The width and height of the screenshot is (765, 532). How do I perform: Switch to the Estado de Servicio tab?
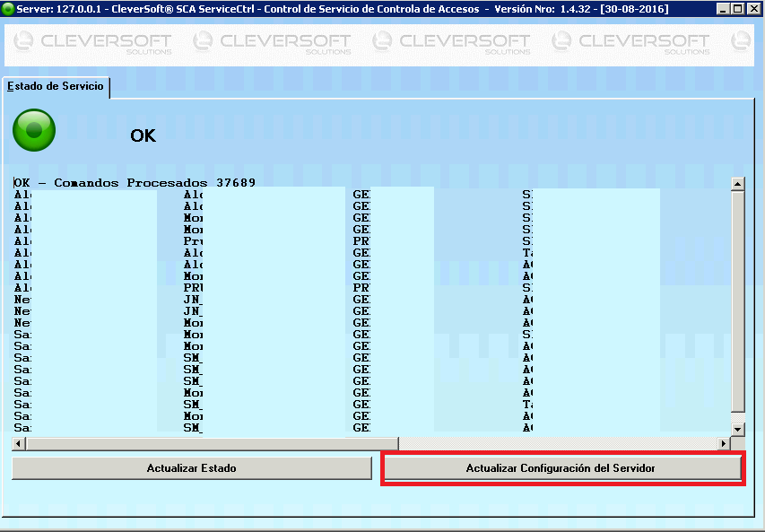(57, 87)
